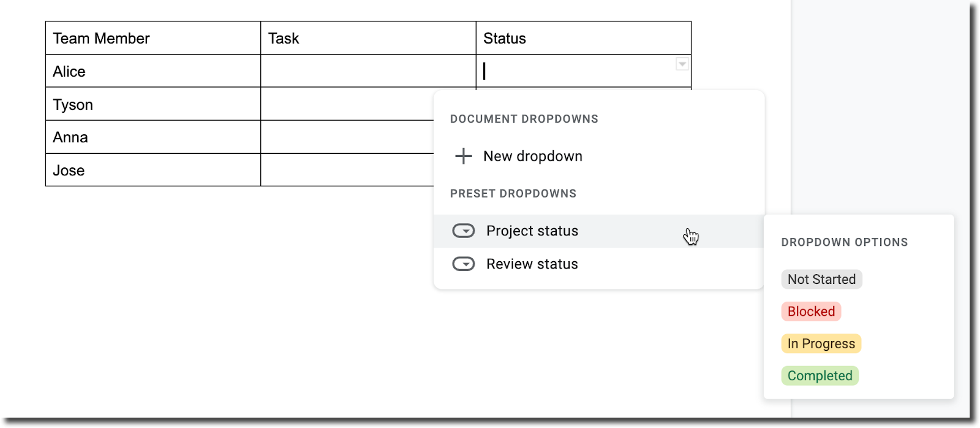Click the Status column header cell
The width and height of the screenshot is (980, 428).
tap(583, 39)
